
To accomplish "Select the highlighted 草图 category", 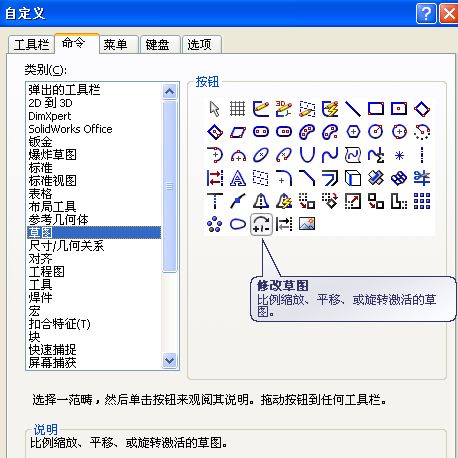I will tap(94, 232).
